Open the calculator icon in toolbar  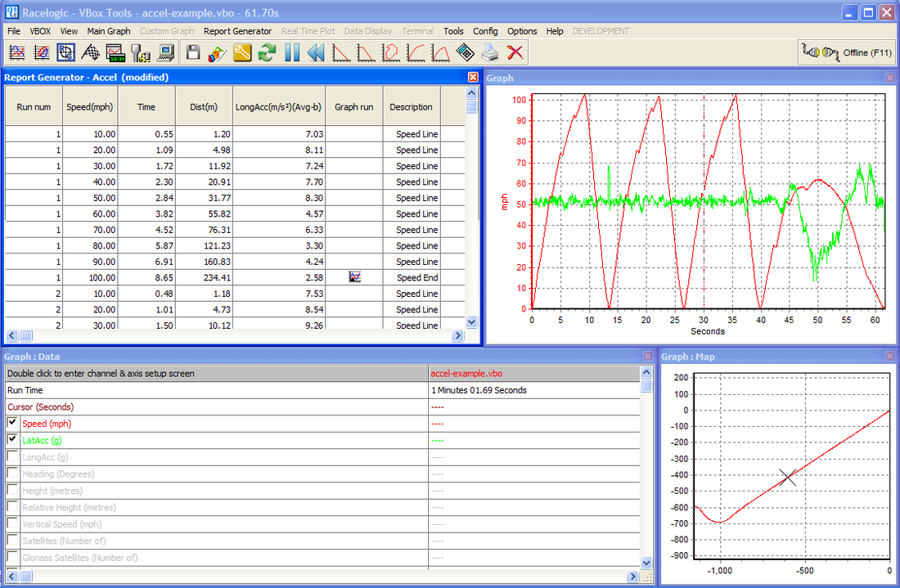[466, 53]
